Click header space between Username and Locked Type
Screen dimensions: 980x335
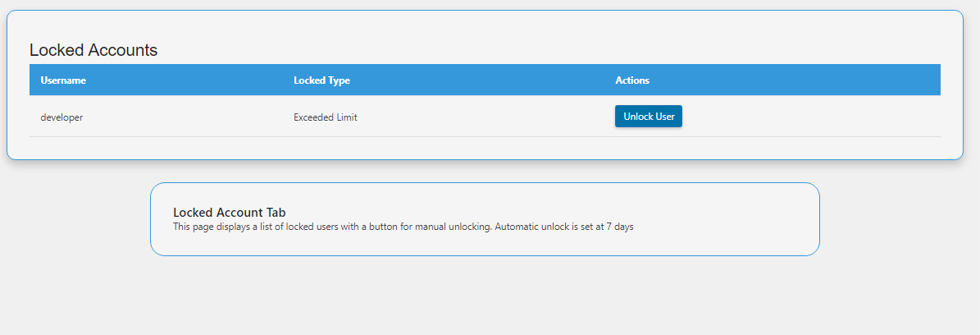[189, 80]
